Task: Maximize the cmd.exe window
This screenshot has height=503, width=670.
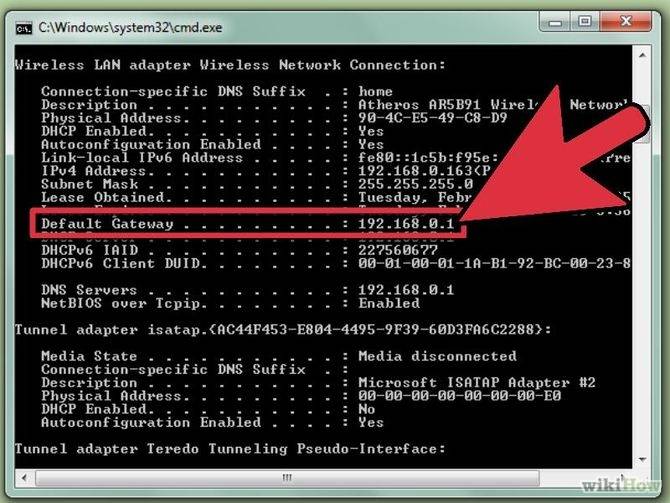Action: pyautogui.click(x=585, y=21)
